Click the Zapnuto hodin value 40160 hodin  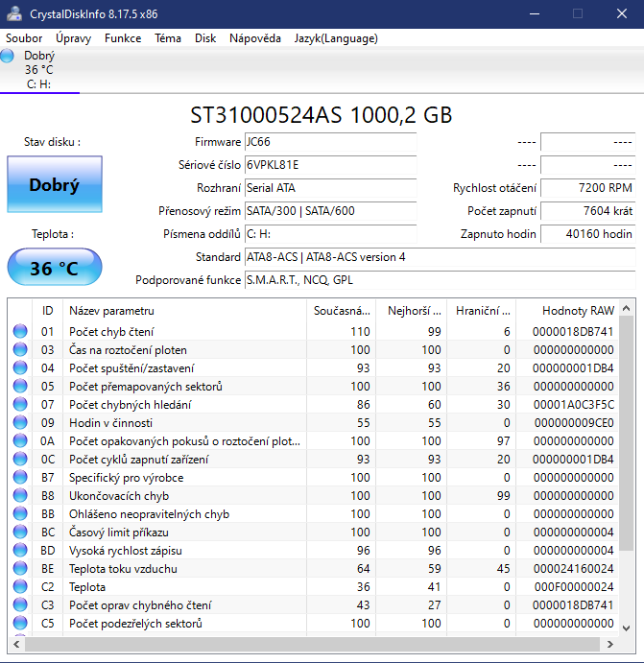(588, 234)
